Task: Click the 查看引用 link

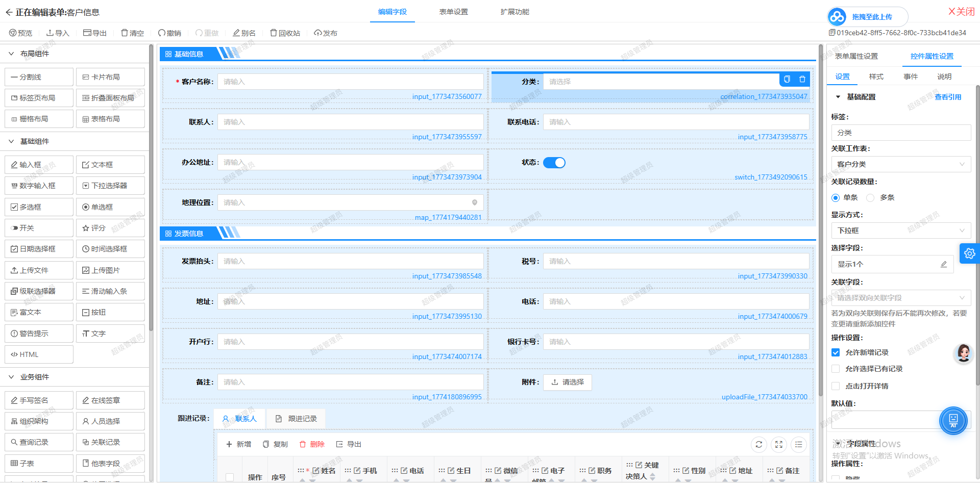Action: [x=948, y=97]
